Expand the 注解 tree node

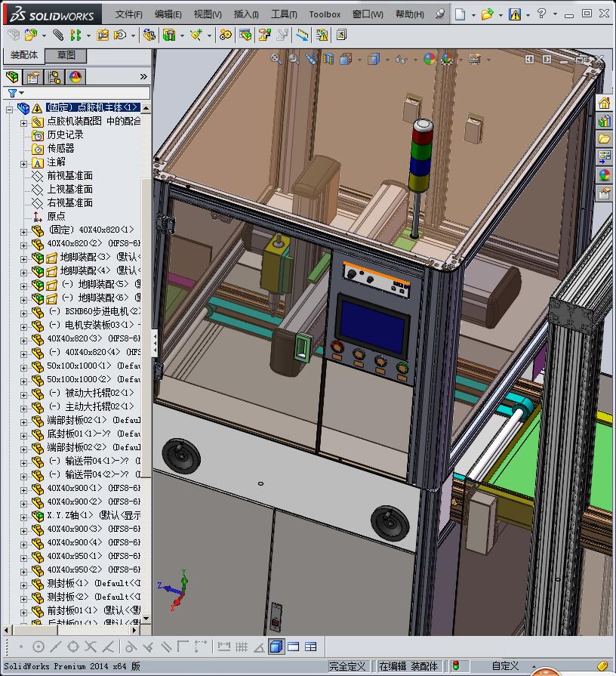(x=23, y=164)
